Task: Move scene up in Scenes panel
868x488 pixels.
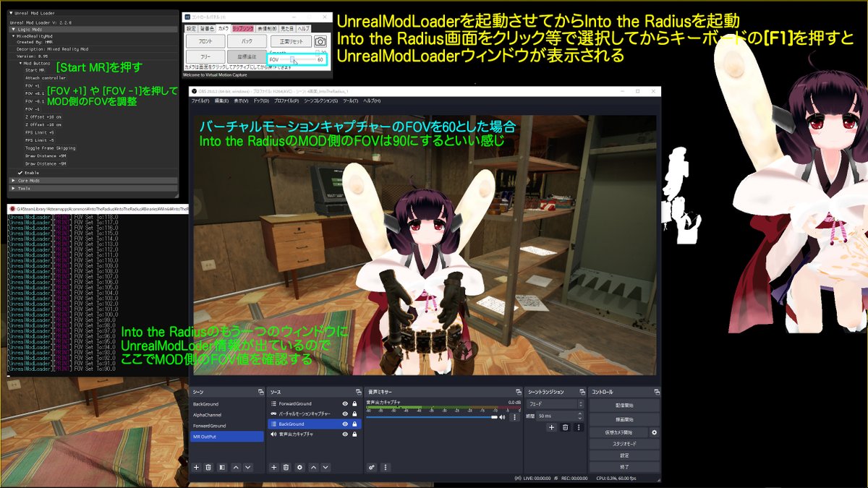Action: click(x=235, y=468)
